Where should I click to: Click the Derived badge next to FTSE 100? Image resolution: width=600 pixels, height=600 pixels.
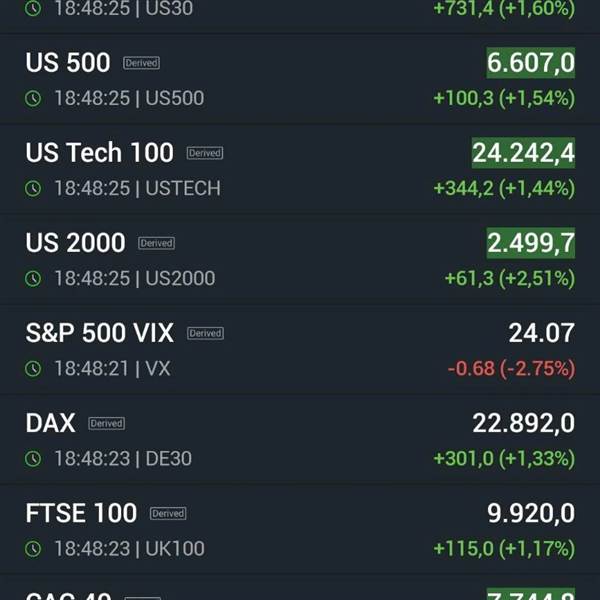tap(168, 513)
